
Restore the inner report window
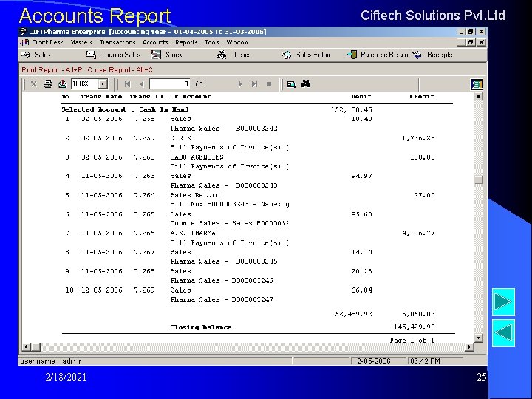pyautogui.click(x=471, y=42)
